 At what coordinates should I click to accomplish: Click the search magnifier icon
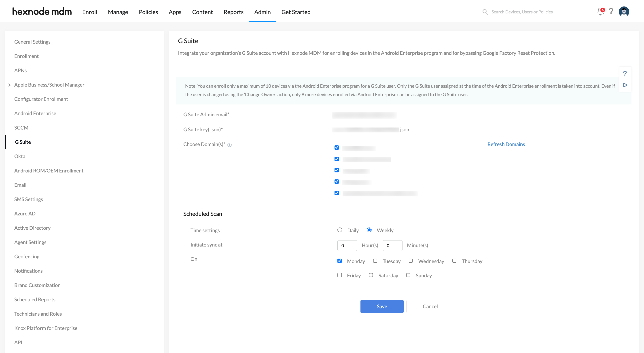pyautogui.click(x=485, y=12)
